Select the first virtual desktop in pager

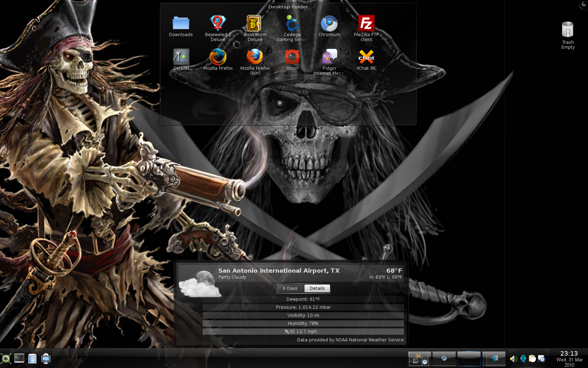point(420,359)
